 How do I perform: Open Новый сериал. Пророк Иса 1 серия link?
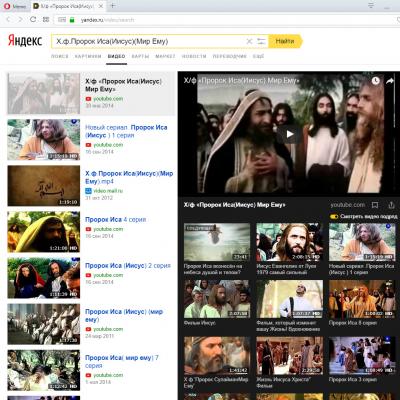tap(126, 131)
